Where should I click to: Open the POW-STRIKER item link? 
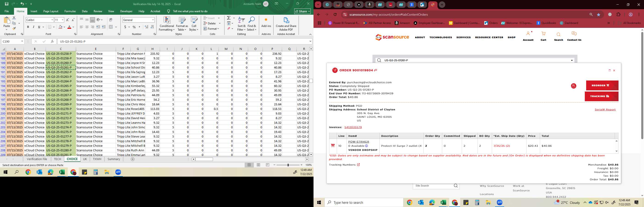coord(358,142)
